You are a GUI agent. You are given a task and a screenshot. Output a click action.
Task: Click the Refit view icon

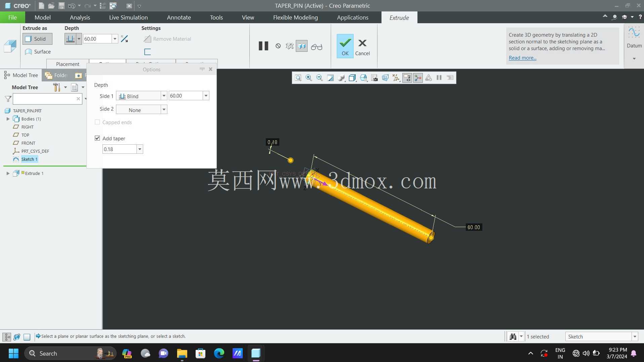(x=298, y=78)
